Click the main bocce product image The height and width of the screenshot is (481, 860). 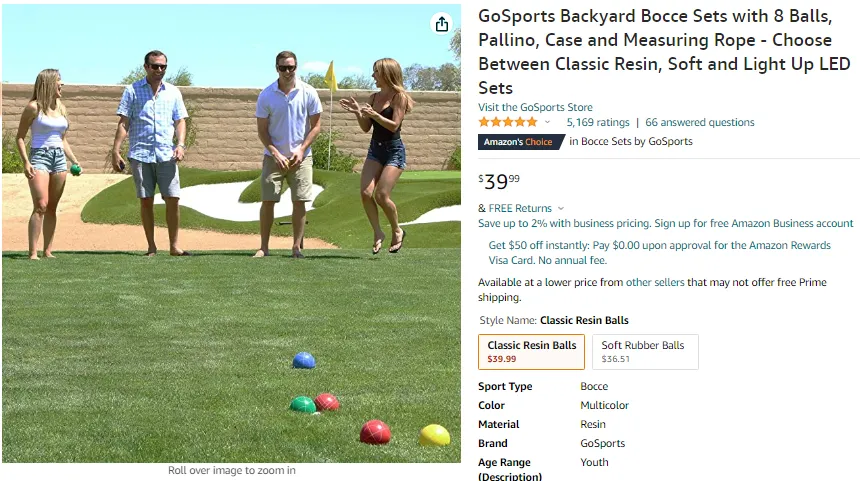coord(231,234)
